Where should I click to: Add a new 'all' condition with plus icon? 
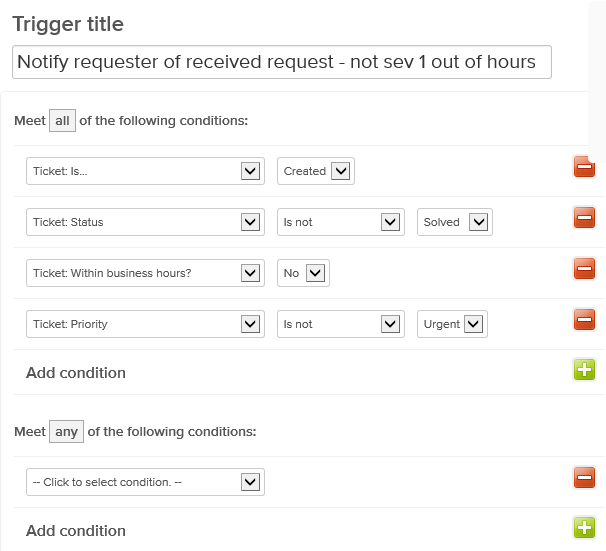pos(584,370)
